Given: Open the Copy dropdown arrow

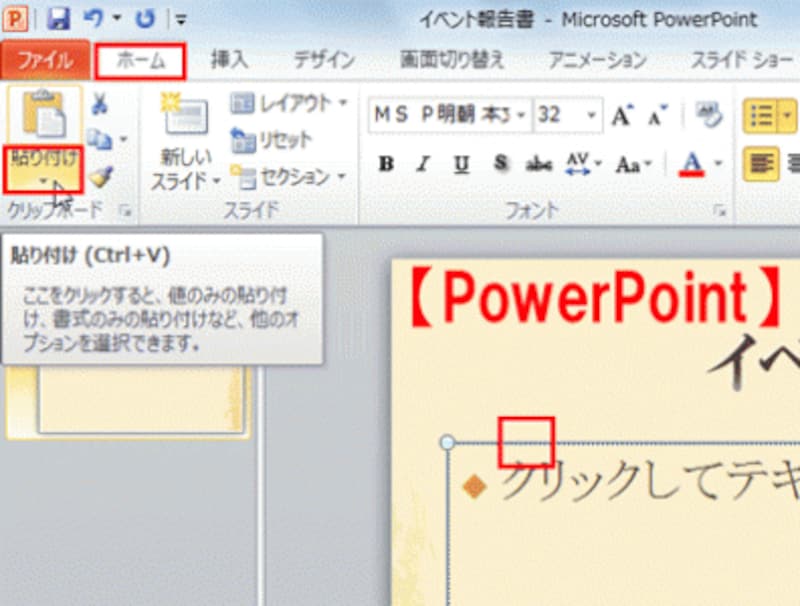Looking at the screenshot, I should (x=123, y=139).
